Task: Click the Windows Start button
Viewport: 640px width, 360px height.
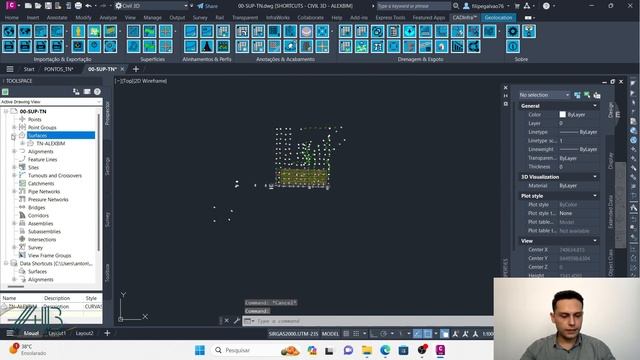Action: coord(200,350)
